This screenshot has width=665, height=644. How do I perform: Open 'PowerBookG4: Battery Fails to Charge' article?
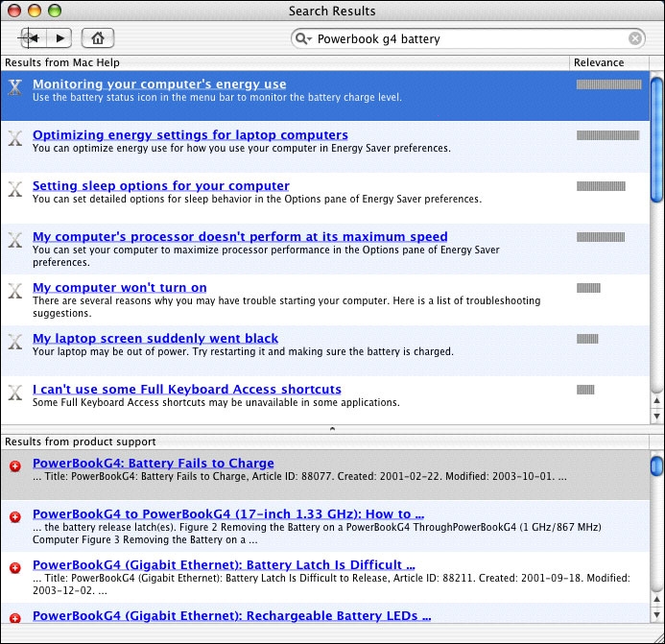point(154,464)
